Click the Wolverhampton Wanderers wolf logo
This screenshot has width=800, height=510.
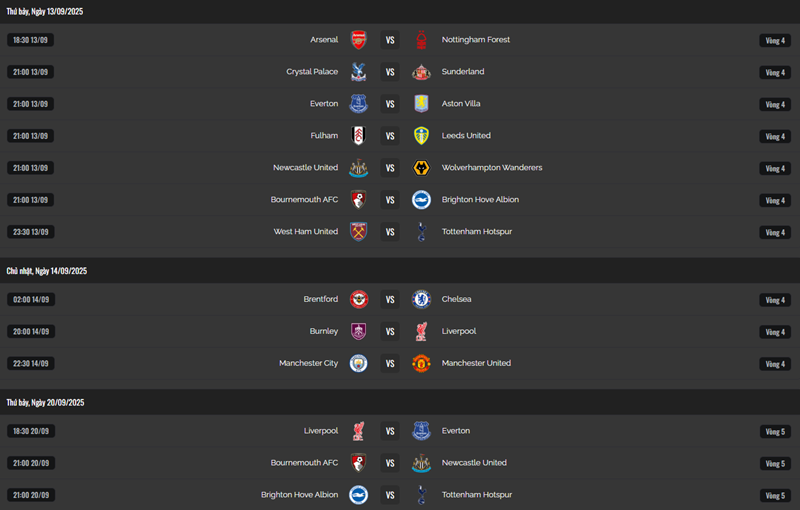421,168
